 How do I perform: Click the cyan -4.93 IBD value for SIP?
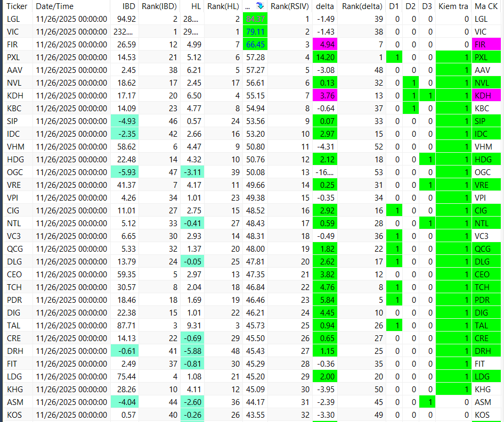click(x=125, y=121)
